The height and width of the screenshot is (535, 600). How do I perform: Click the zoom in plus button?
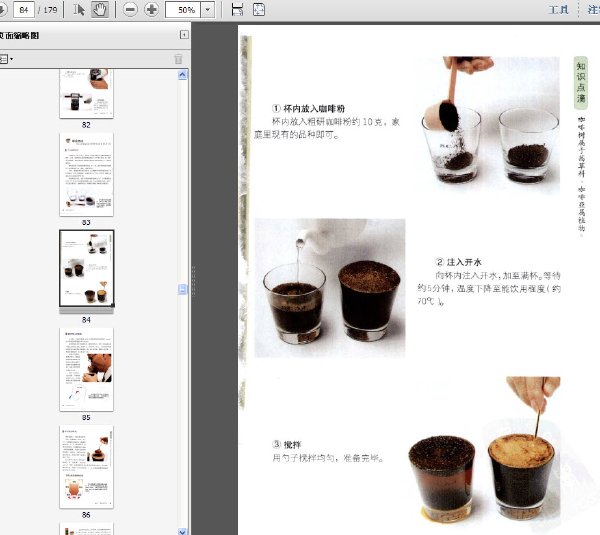coord(152,10)
